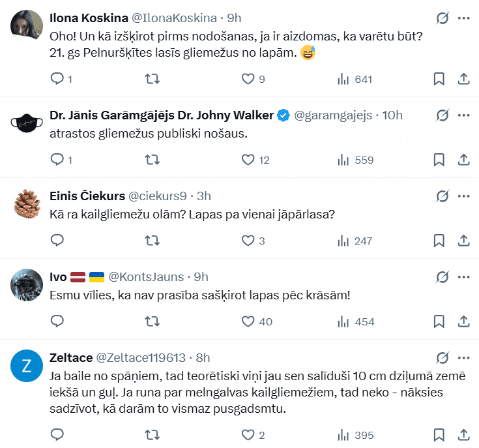This screenshot has width=479, height=448.
Task: Reply to Zeltace's post
Action: coord(57,435)
